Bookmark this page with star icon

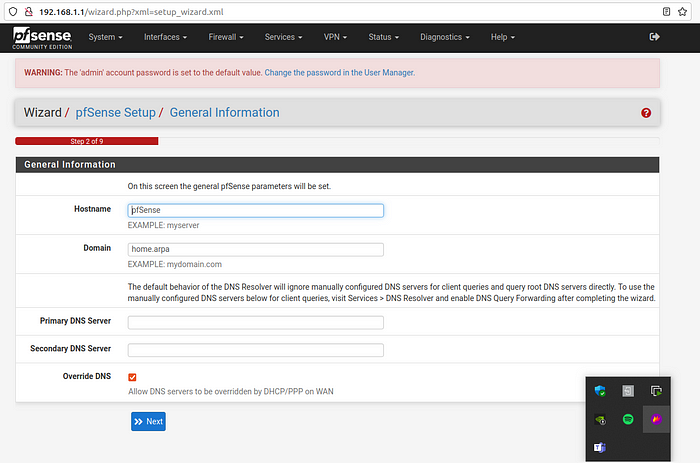(682, 12)
